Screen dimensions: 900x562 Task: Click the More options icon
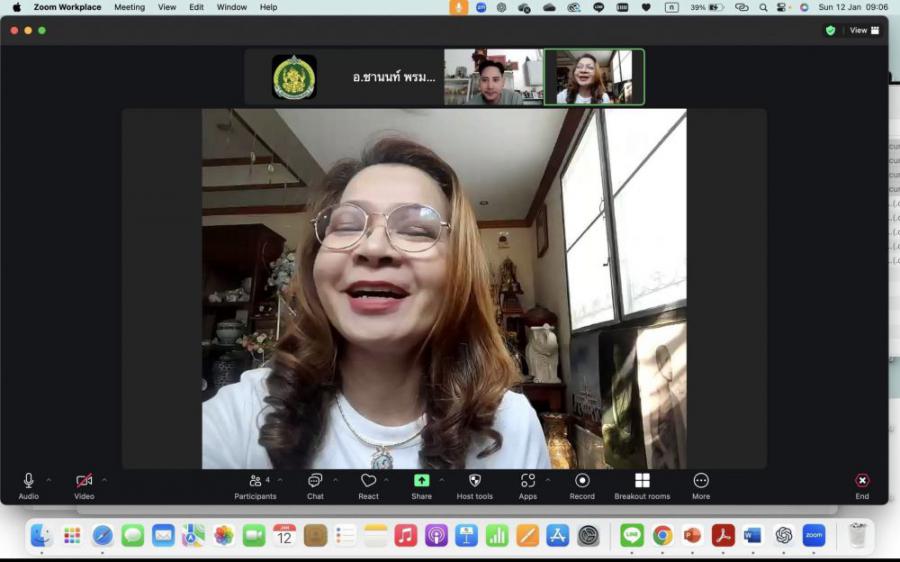[x=701, y=484]
